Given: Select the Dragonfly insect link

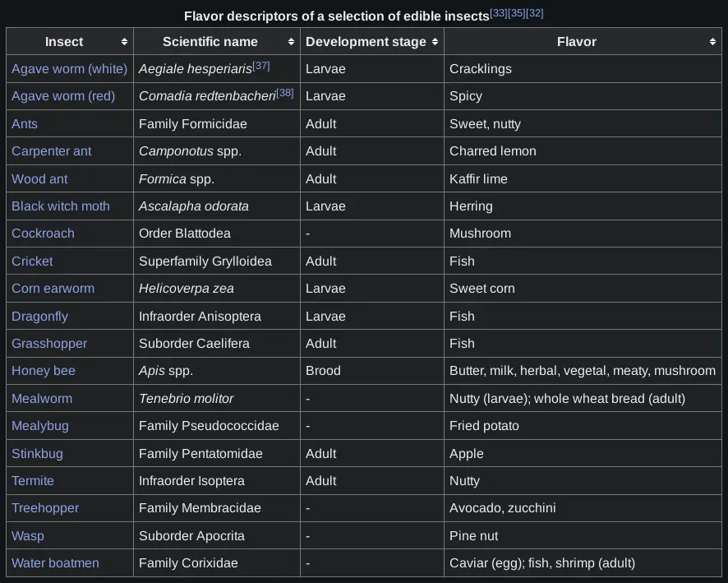Looking at the screenshot, I should pos(39,317).
